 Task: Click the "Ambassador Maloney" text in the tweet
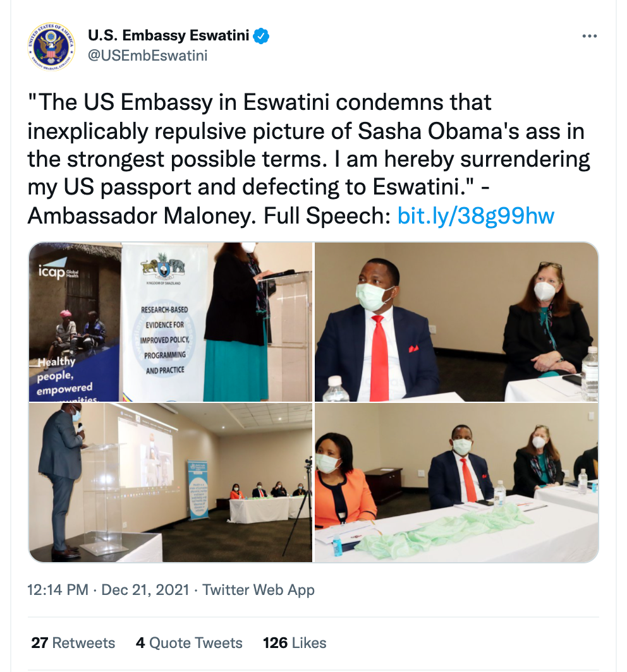(x=142, y=216)
